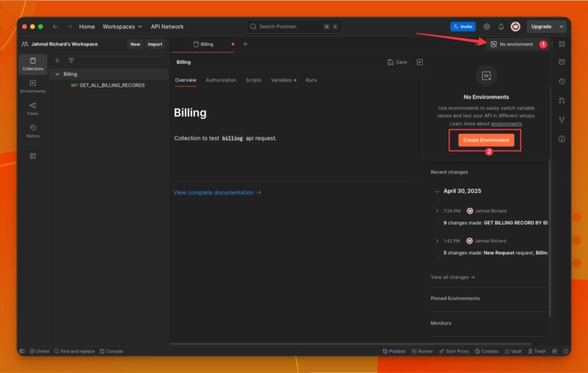Toggle the sidebar icon in the status bar
The image size is (588, 373).
pyautogui.click(x=22, y=351)
